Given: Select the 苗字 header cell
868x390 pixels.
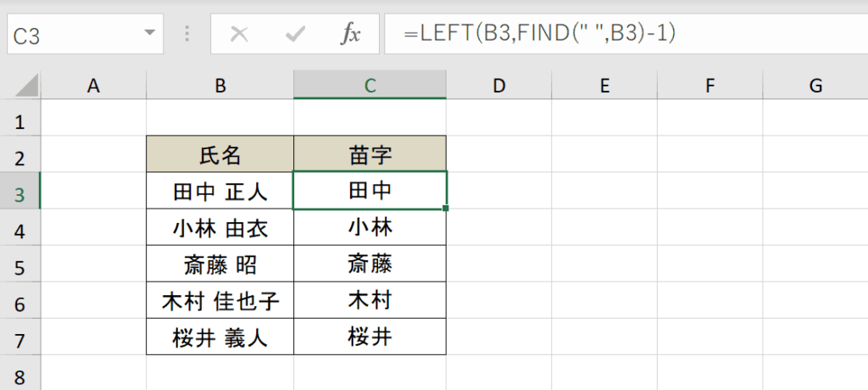Looking at the screenshot, I should coord(370,154).
